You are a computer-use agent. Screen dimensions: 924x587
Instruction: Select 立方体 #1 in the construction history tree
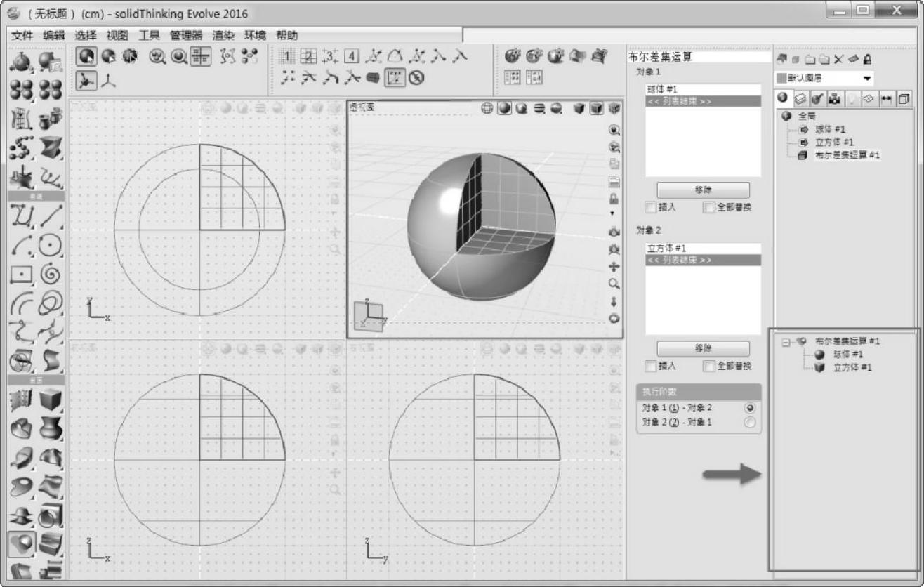tap(852, 367)
